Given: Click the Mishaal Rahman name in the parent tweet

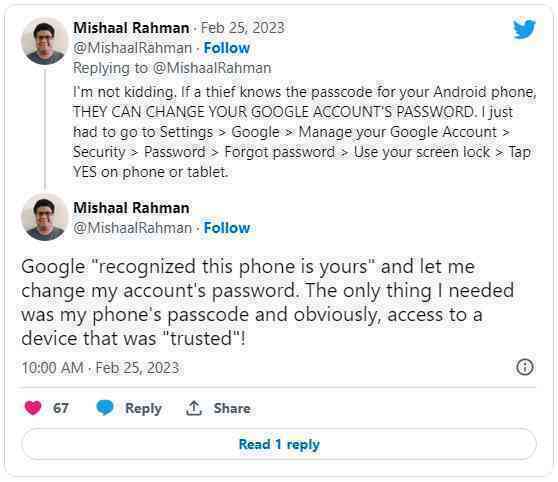Looking at the screenshot, I should pos(131,28).
